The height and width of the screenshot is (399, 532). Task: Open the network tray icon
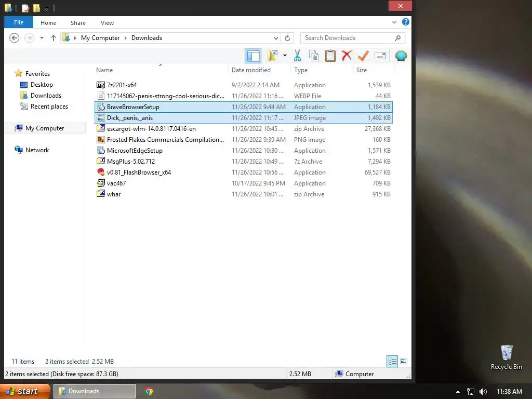[471, 392]
